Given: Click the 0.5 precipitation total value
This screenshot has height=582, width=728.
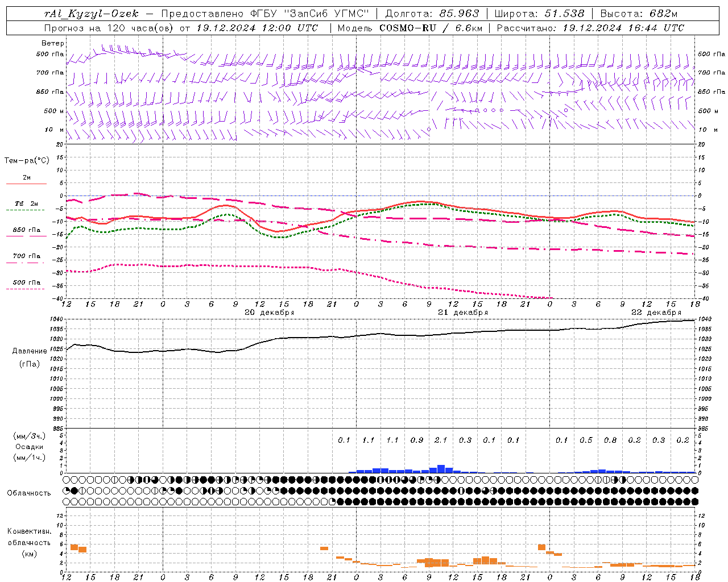Looking at the screenshot, I should [586, 440].
